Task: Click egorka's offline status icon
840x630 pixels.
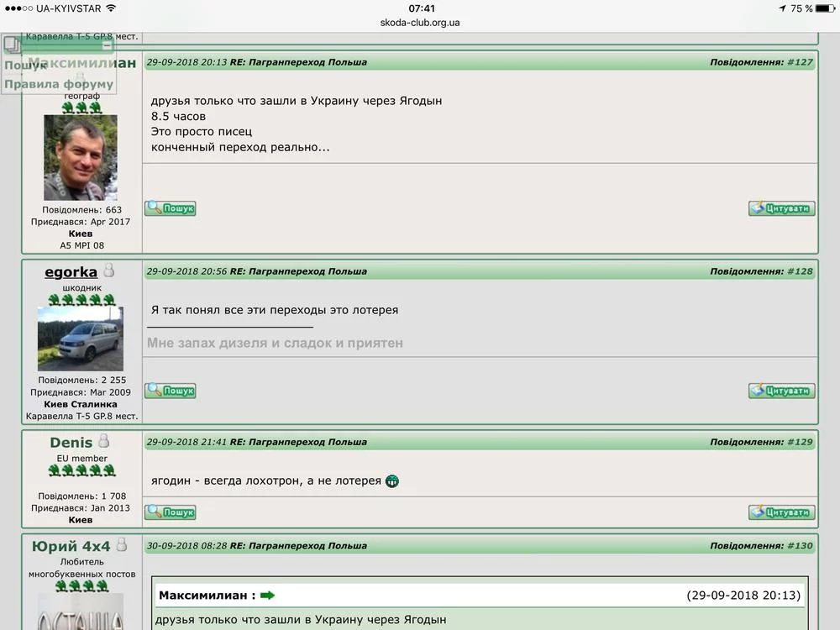Action: tap(108, 270)
